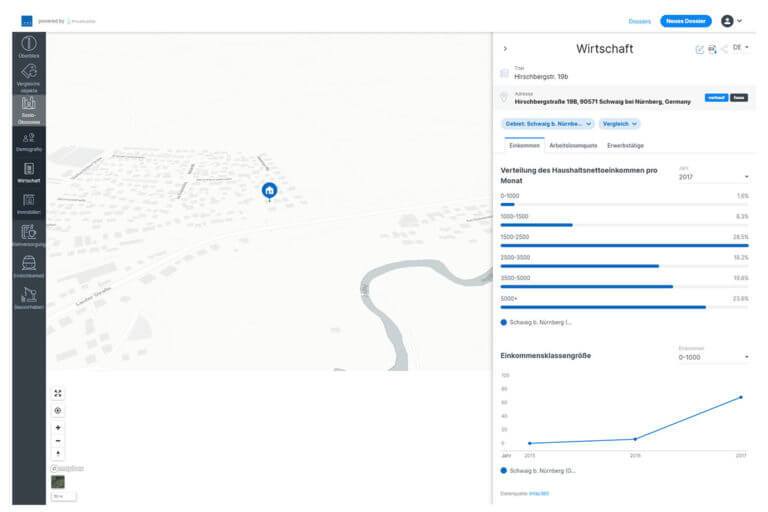This screenshot has width=768, height=512.
Task: Click the home location marker on map
Action: point(268,190)
